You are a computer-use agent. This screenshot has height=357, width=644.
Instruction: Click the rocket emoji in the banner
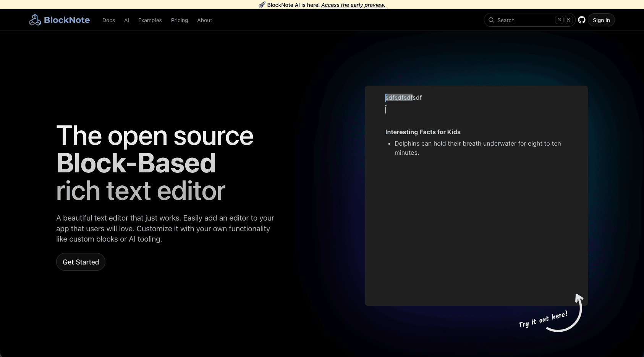[262, 5]
